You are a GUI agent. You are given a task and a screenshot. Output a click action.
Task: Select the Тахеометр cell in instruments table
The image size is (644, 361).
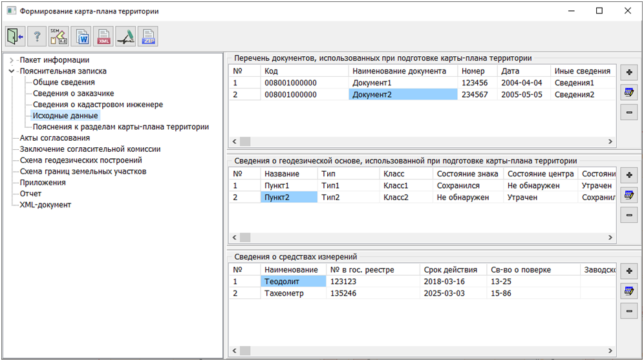pos(284,293)
